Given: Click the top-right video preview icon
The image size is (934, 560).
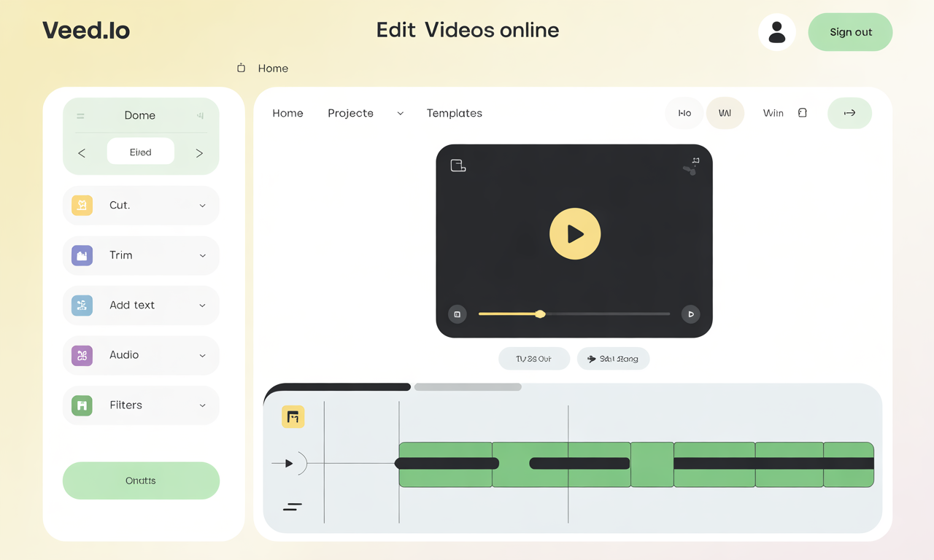Looking at the screenshot, I should click(691, 166).
